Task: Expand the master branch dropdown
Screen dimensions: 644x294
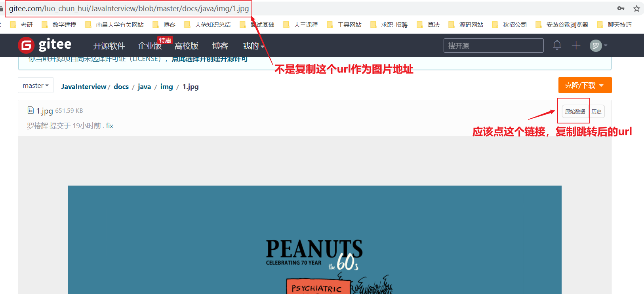Action: coord(36,85)
